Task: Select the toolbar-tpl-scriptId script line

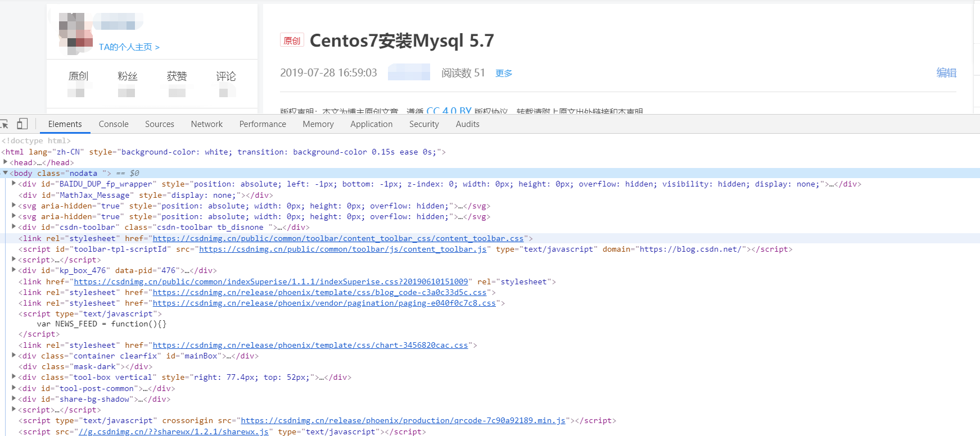Action: coord(405,249)
